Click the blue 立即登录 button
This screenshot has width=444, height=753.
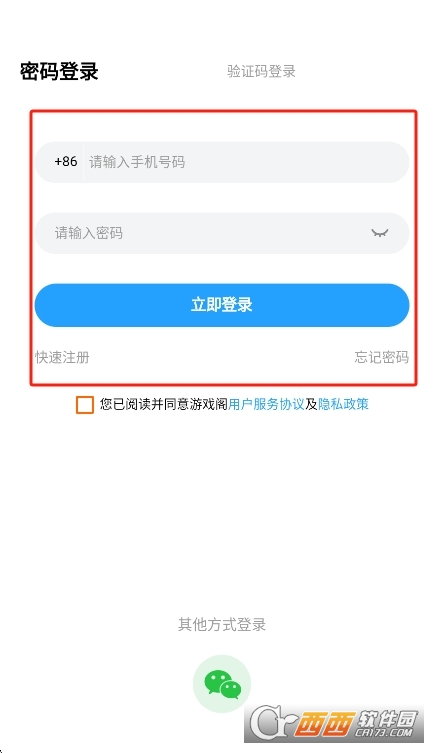click(x=222, y=305)
